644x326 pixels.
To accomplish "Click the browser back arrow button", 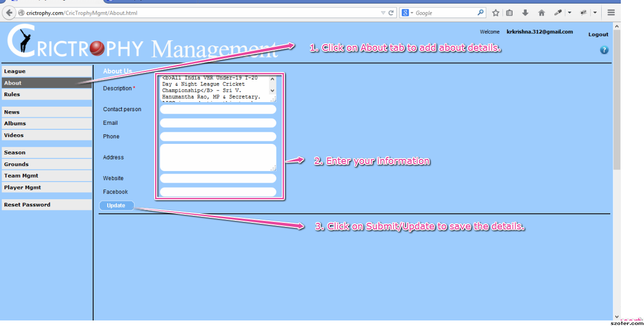I will click(9, 13).
